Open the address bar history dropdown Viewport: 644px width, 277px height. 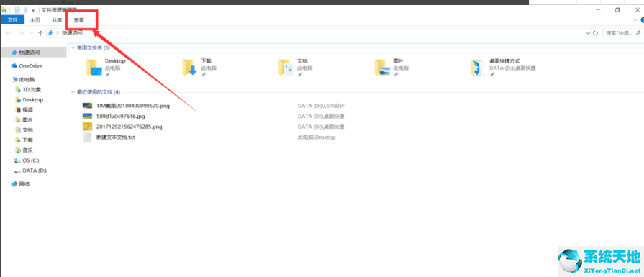588,33
